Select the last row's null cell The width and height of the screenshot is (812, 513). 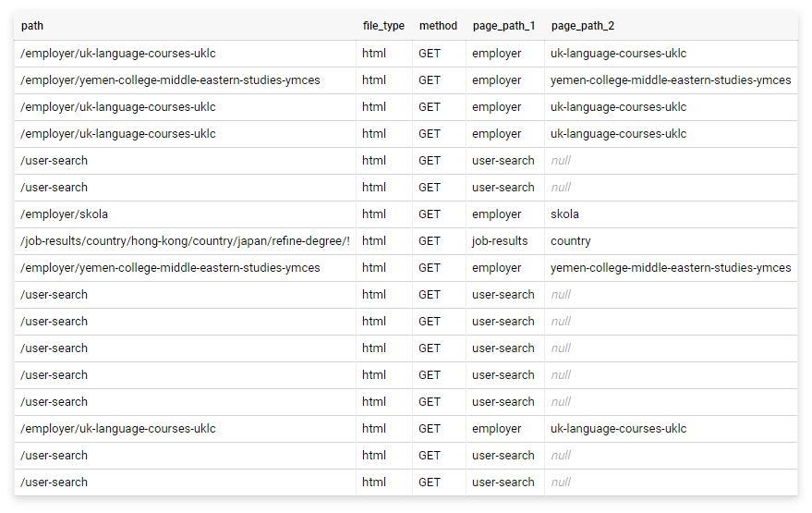[x=561, y=482]
